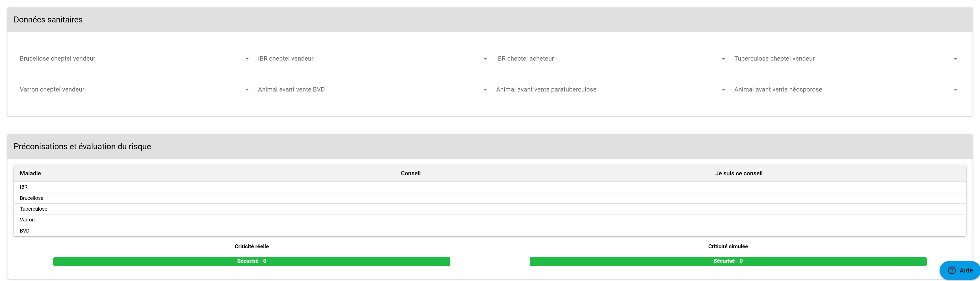Click the BVD row in the table
The image size is (980, 281).
(x=490, y=231)
